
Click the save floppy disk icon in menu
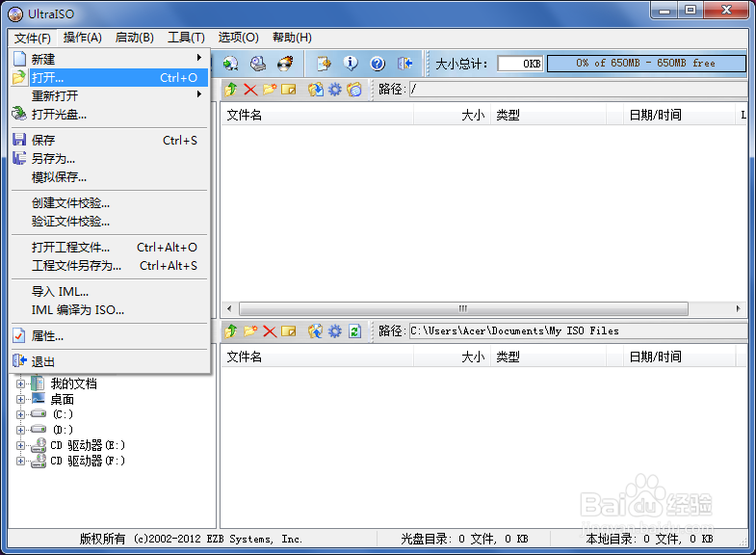click(19, 140)
